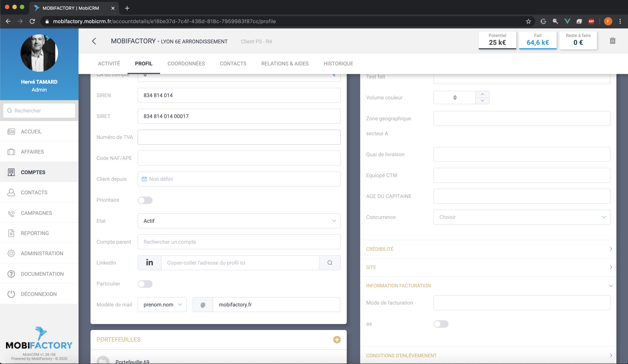Click the Numéro de TVA field
628x364 pixels.
pyautogui.click(x=239, y=137)
